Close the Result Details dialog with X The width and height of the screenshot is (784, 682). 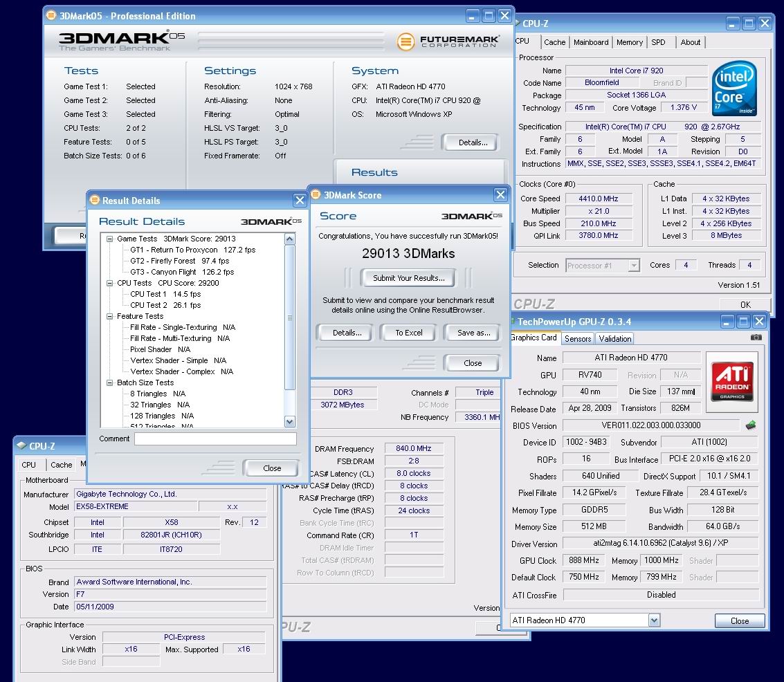pos(300,201)
